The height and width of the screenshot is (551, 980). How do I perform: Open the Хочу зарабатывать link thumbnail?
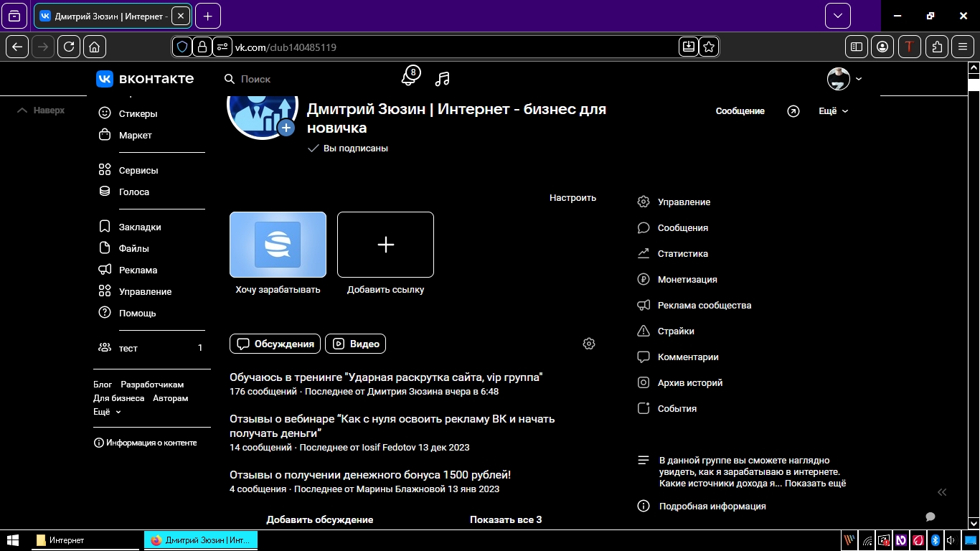pos(278,245)
